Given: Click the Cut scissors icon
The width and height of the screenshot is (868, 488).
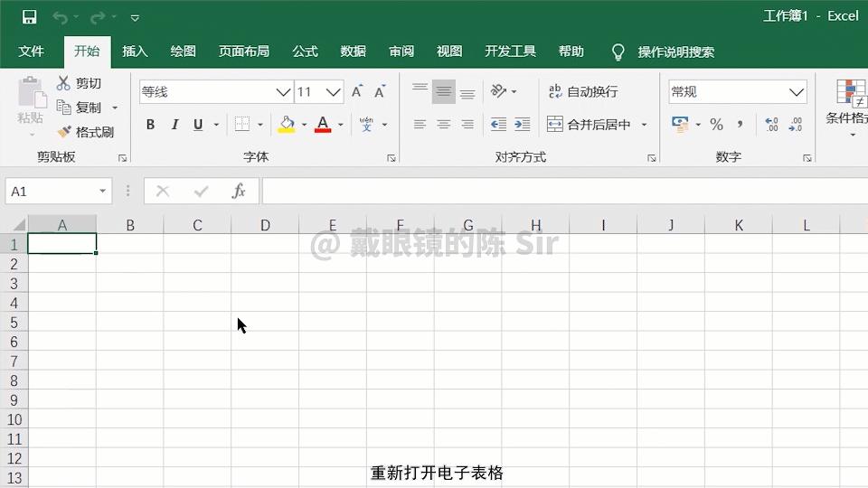Looking at the screenshot, I should point(63,83).
